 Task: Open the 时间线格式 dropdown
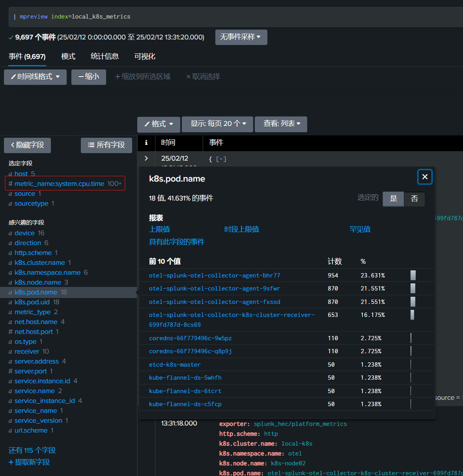coord(35,77)
